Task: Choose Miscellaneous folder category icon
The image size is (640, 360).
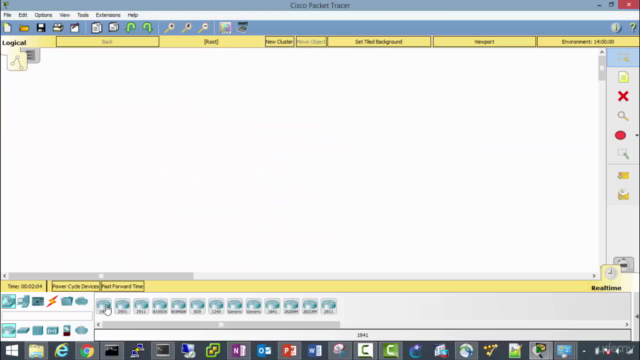Action: click(x=67, y=301)
